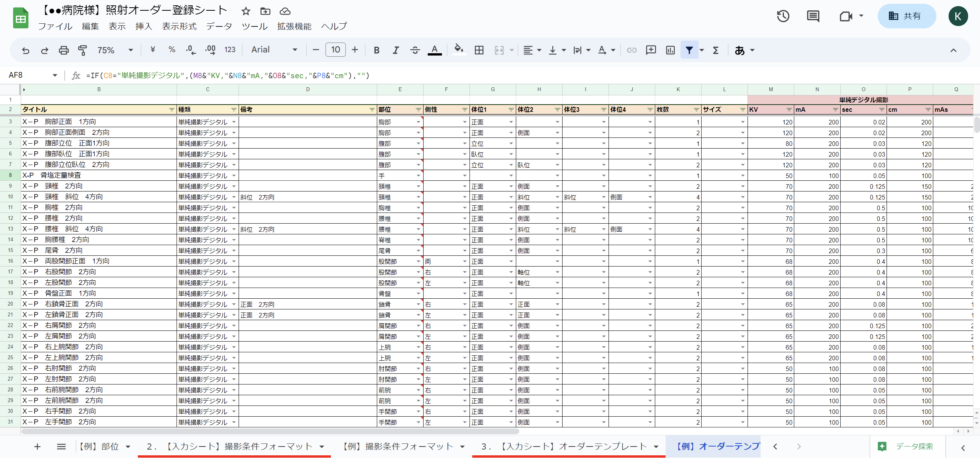Open version history clock icon
The image size is (980, 458).
coord(783,16)
